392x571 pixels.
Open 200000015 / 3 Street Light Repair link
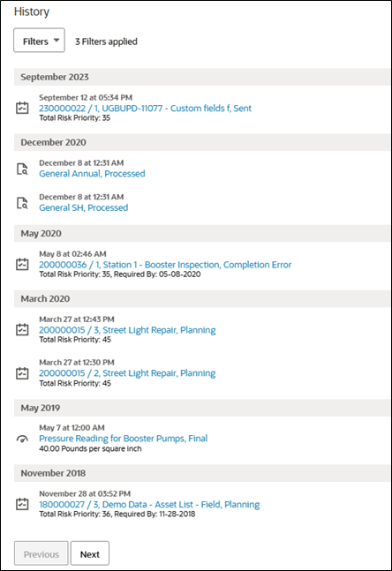(x=127, y=330)
